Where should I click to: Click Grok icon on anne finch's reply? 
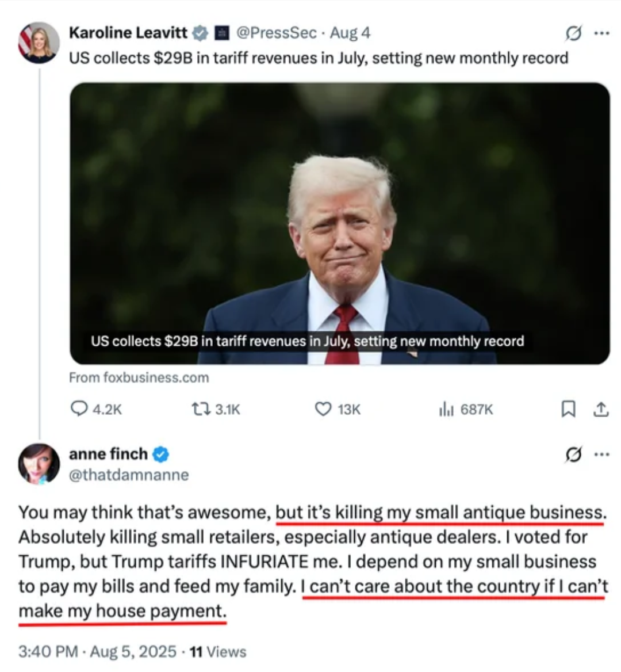click(x=573, y=455)
